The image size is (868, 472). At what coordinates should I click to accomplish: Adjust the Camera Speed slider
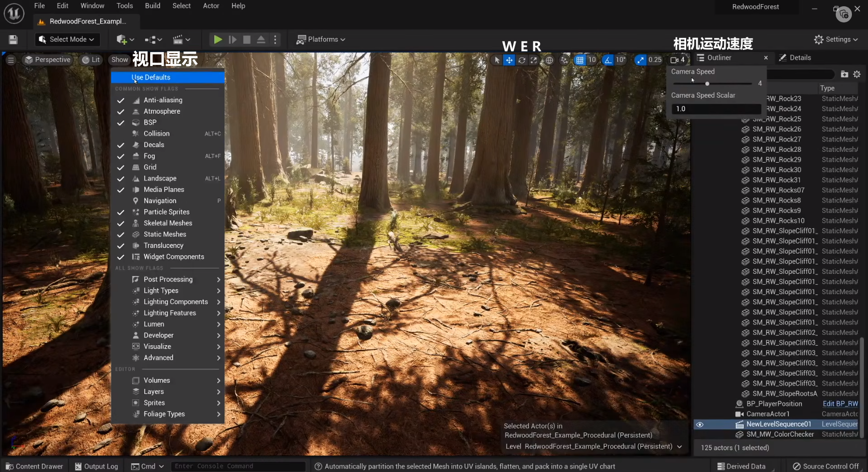point(713,84)
